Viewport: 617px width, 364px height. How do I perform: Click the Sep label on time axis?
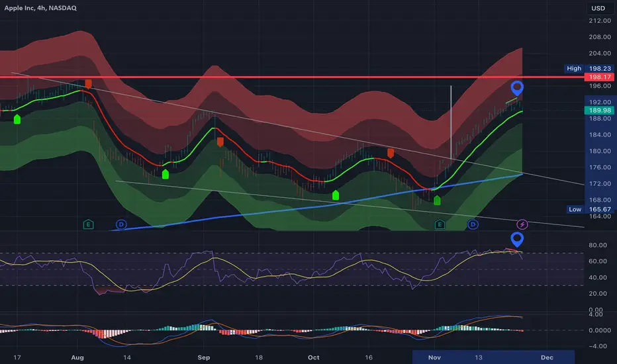[203, 357]
